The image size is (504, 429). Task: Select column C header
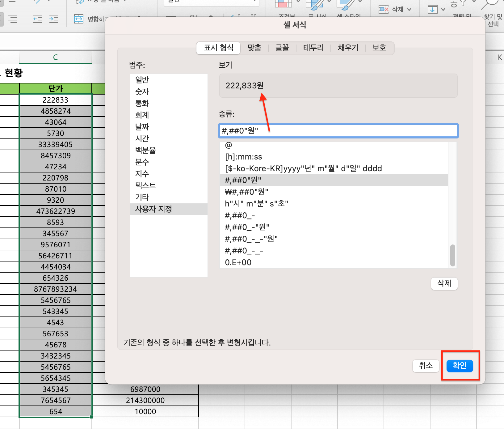56,57
